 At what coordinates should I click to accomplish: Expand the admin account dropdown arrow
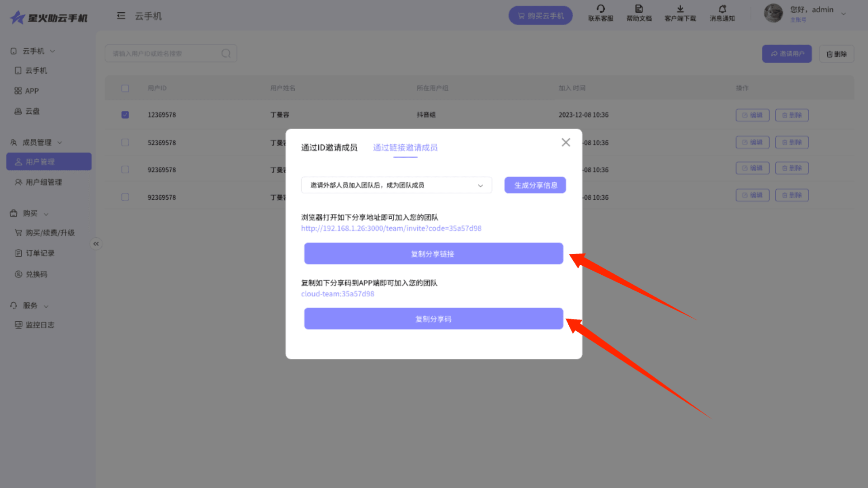coord(843,14)
